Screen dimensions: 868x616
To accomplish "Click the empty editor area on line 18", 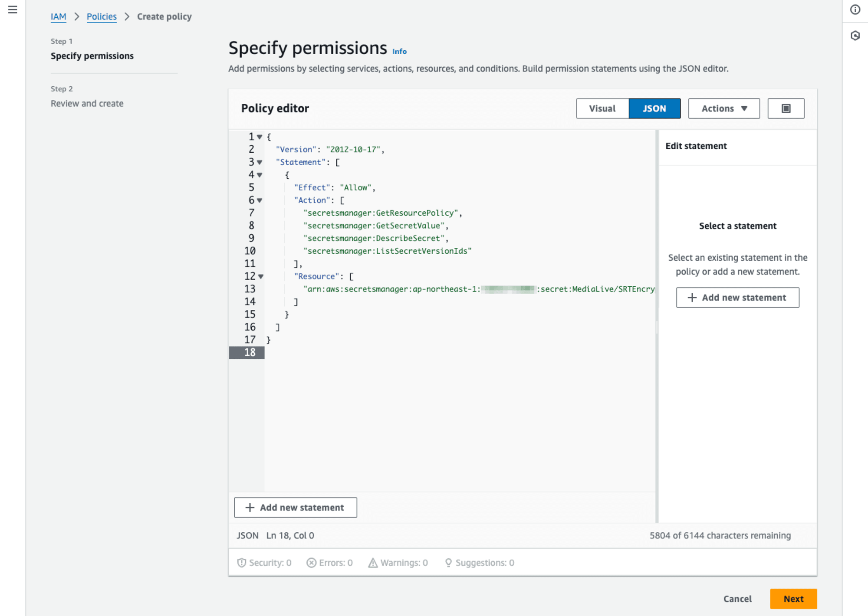I will pyautogui.click(x=460, y=353).
